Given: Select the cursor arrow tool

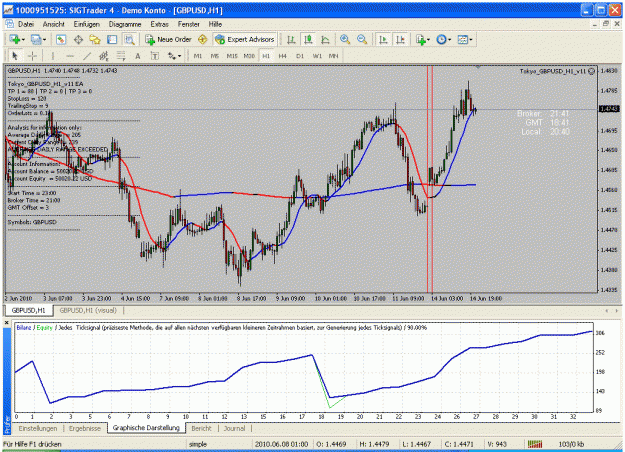Looking at the screenshot, I should pos(15,56).
